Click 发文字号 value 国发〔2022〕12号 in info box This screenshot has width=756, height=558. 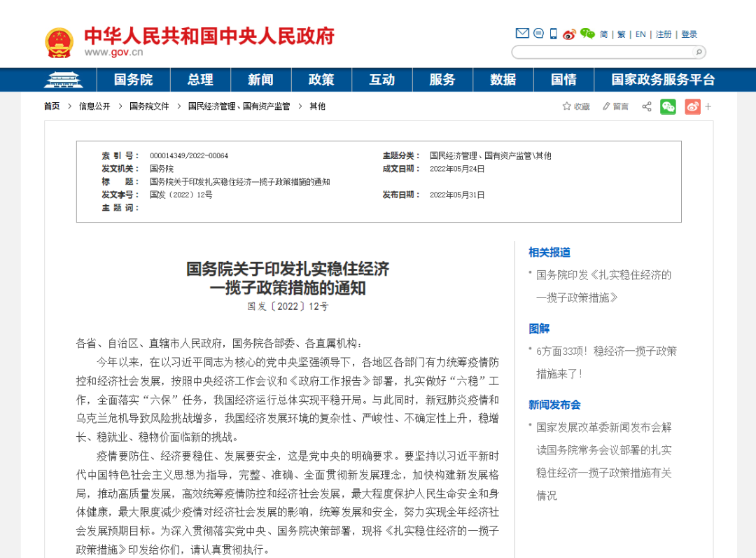pyautogui.click(x=181, y=195)
